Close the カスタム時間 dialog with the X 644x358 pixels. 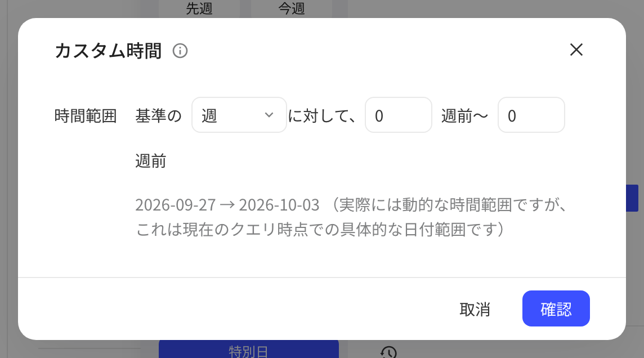pyautogui.click(x=576, y=50)
